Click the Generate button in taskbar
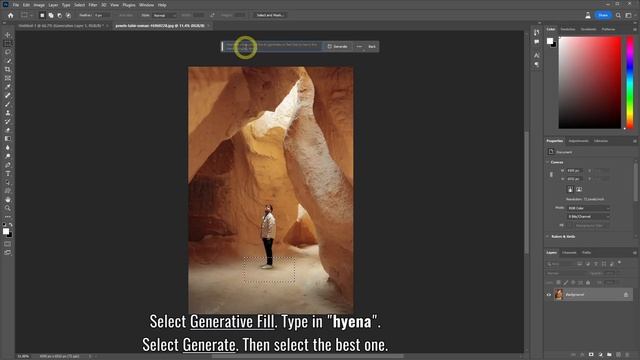The image size is (640, 360). pyautogui.click(x=338, y=47)
